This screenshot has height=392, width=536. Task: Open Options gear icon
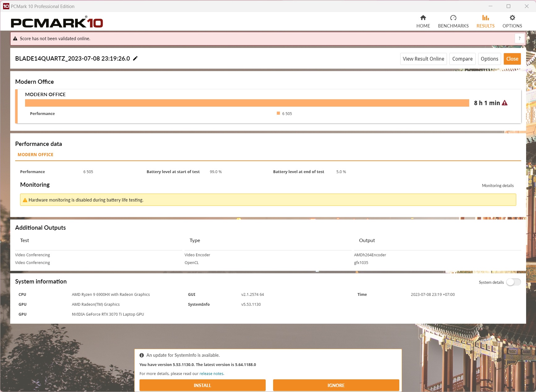click(x=512, y=18)
